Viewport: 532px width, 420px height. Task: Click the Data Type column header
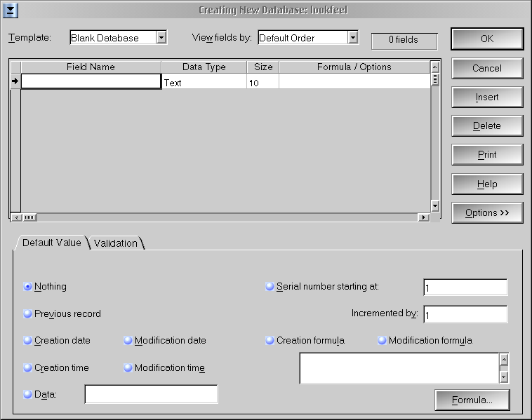click(x=204, y=67)
